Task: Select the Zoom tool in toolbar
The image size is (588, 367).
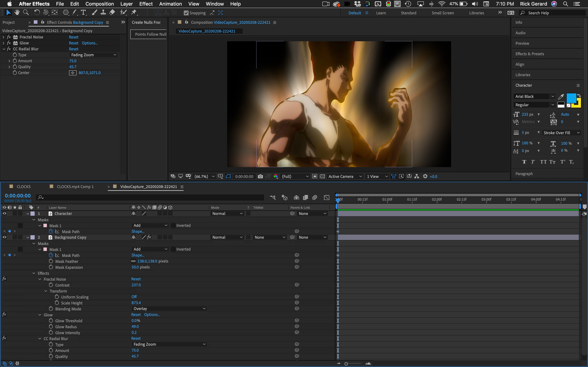Action: [x=26, y=12]
